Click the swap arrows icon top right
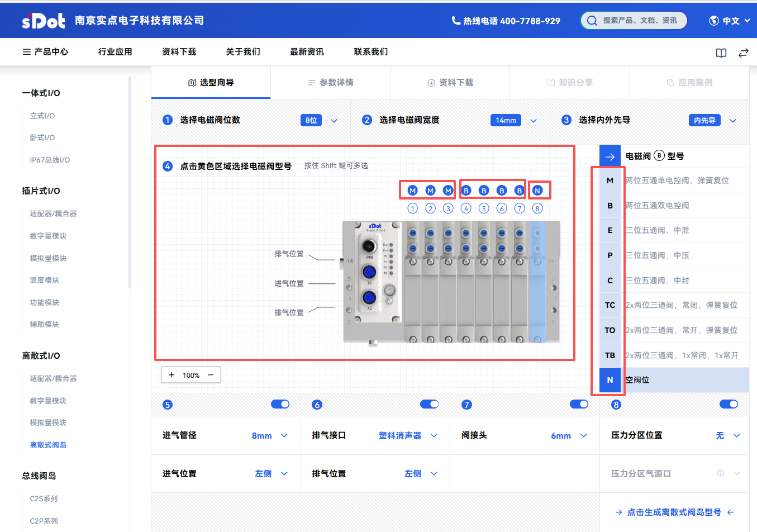The width and height of the screenshot is (757, 532). click(x=743, y=53)
